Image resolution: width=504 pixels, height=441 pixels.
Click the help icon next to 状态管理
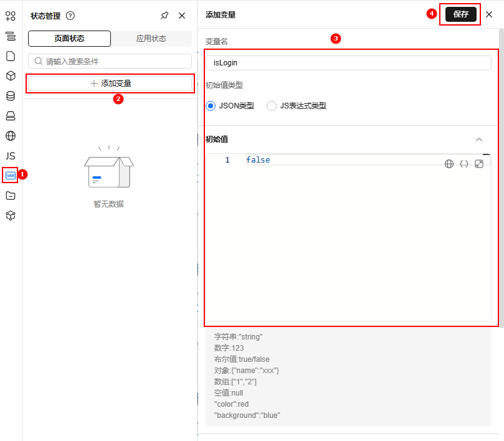point(70,16)
